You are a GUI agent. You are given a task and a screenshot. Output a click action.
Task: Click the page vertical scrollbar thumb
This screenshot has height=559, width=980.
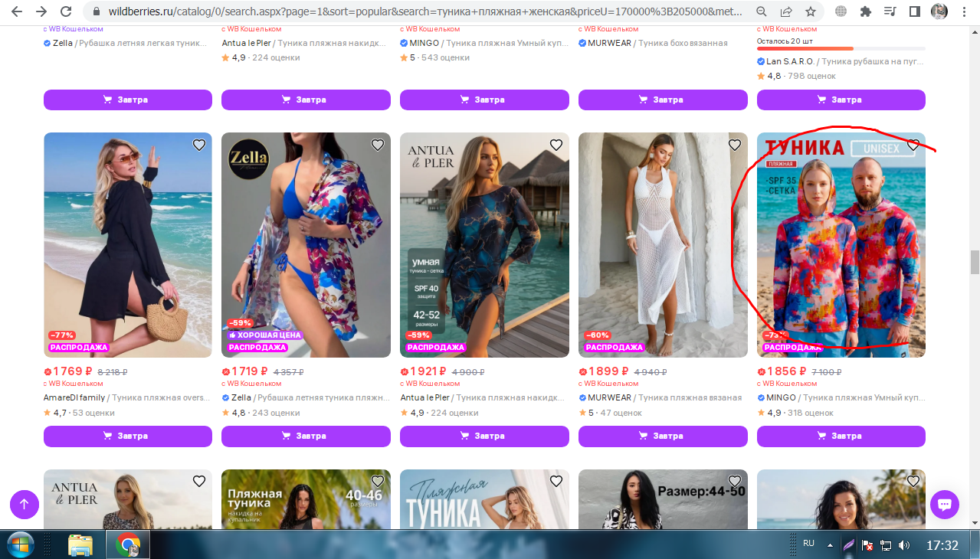pos(975,262)
